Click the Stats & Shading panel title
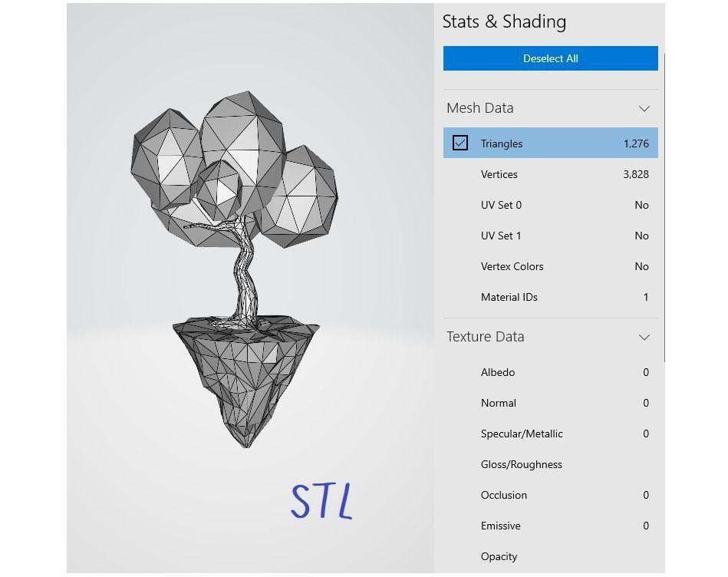728x577 pixels. [x=504, y=21]
